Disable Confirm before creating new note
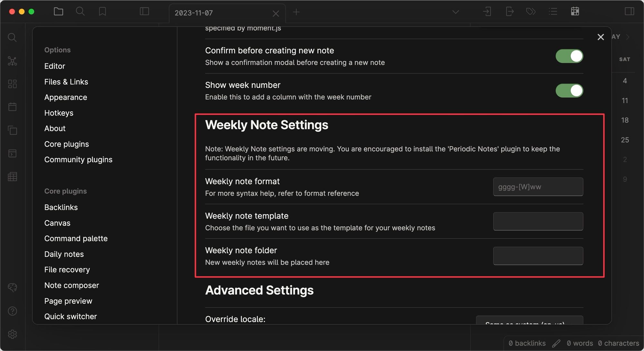This screenshot has height=351, width=644. [x=569, y=56]
